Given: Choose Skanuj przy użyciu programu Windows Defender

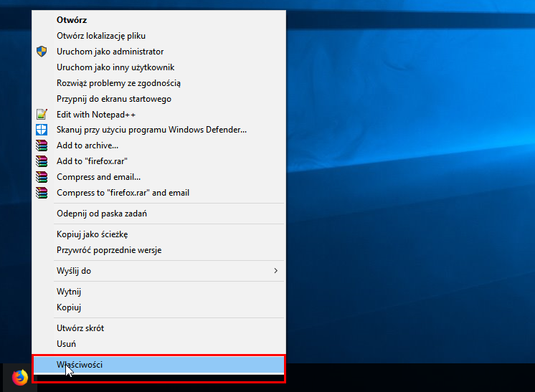Looking at the screenshot, I should pyautogui.click(x=158, y=130).
